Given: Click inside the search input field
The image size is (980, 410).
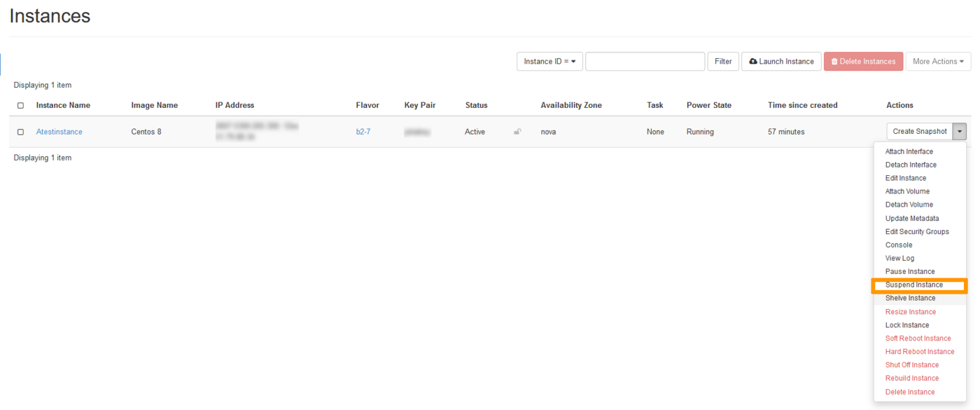Looking at the screenshot, I should (645, 61).
